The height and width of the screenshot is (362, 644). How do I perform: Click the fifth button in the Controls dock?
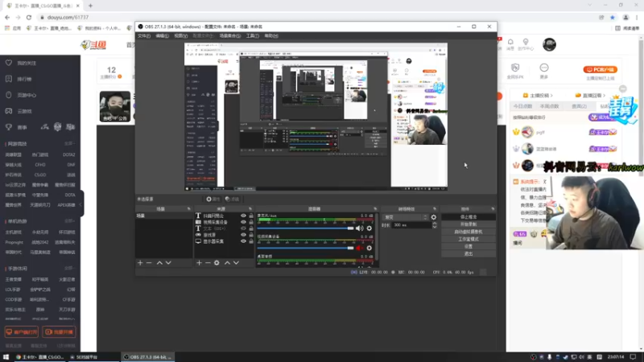469,246
